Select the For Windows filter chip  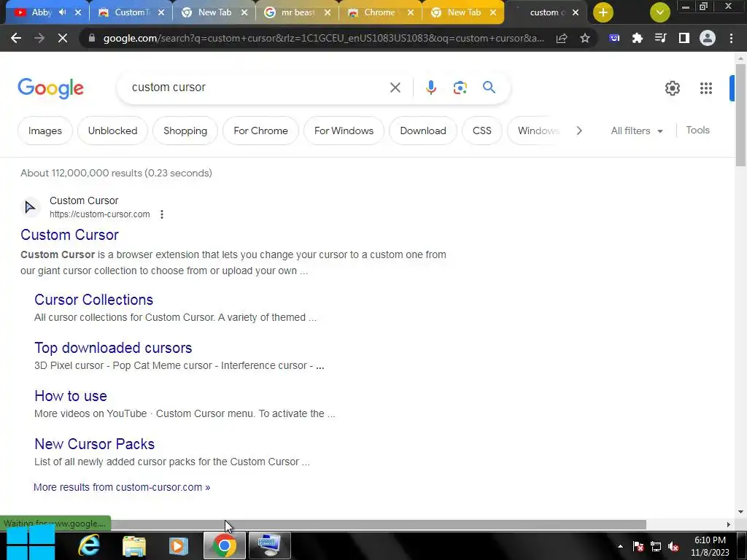[x=344, y=131]
